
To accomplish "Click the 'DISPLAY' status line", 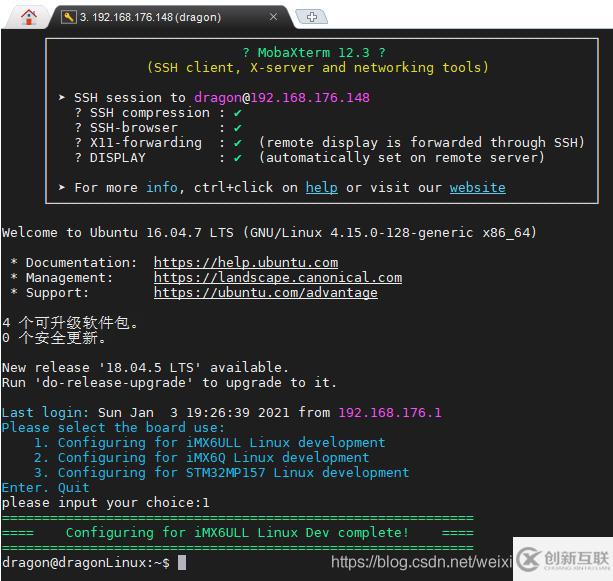I will (x=310, y=158).
